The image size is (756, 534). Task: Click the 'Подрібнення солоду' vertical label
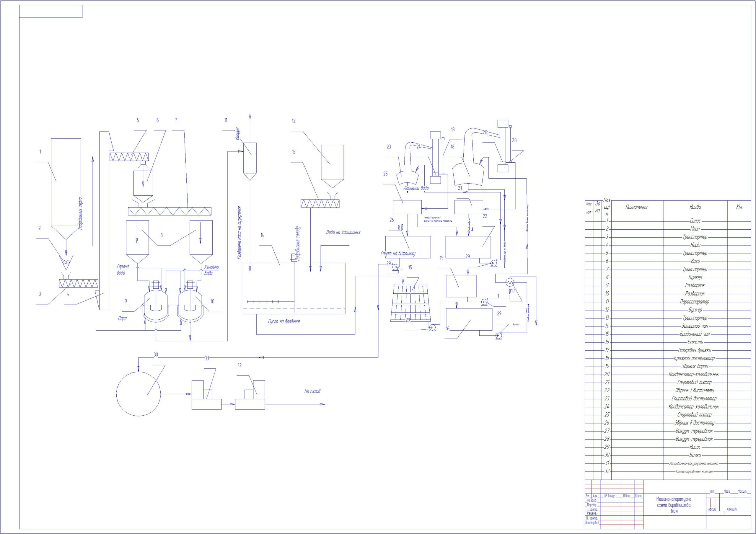298,244
